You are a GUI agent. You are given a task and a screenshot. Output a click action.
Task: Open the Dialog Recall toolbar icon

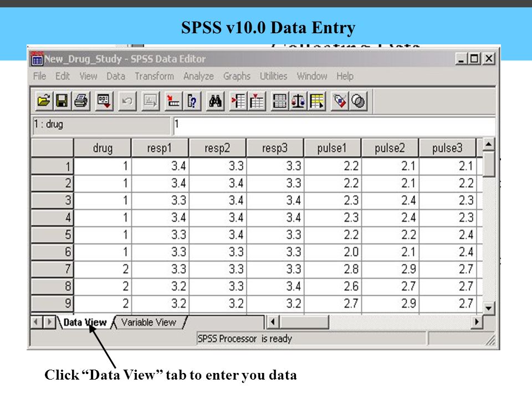pos(104,101)
